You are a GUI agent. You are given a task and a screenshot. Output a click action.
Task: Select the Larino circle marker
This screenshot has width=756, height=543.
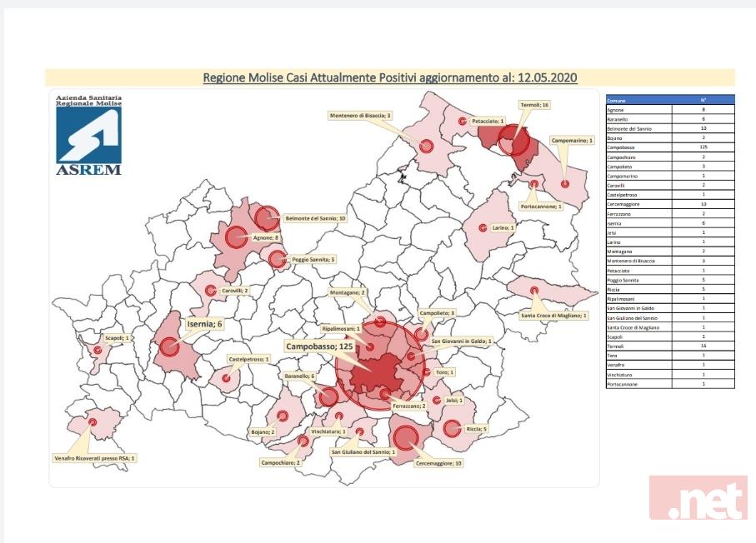(x=481, y=227)
